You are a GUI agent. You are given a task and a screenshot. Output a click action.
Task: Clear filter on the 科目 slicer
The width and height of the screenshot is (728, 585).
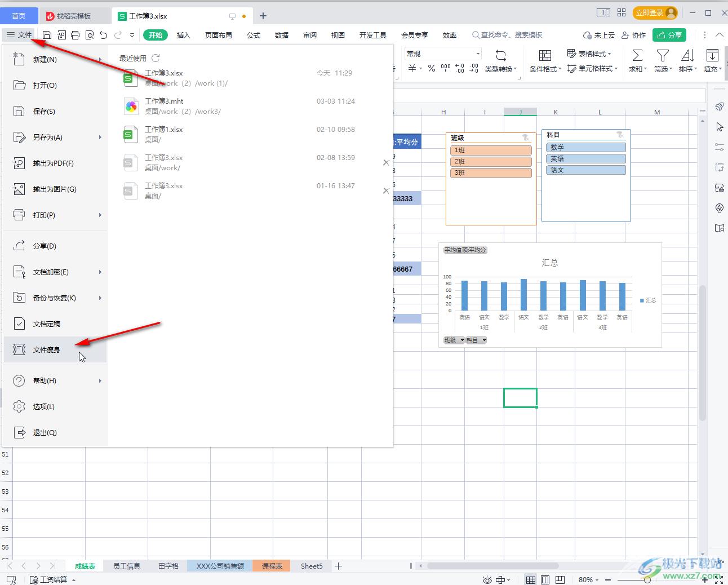point(620,135)
